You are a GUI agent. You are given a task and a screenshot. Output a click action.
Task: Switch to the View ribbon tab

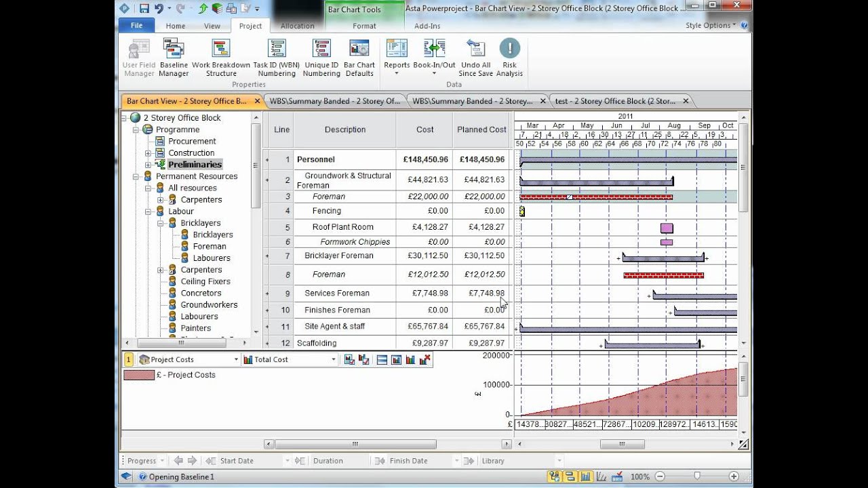212,26
